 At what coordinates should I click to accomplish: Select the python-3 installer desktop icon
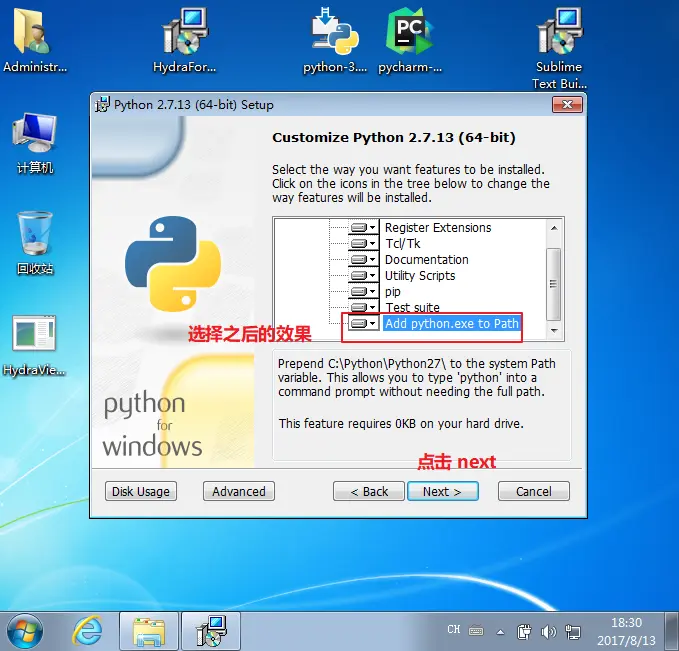[335, 40]
